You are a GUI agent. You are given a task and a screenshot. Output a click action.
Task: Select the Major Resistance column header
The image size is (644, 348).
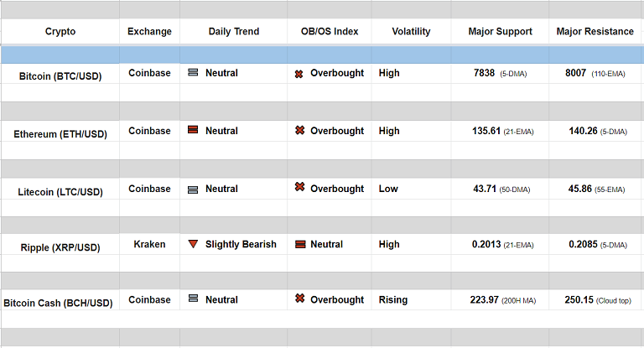(x=595, y=32)
